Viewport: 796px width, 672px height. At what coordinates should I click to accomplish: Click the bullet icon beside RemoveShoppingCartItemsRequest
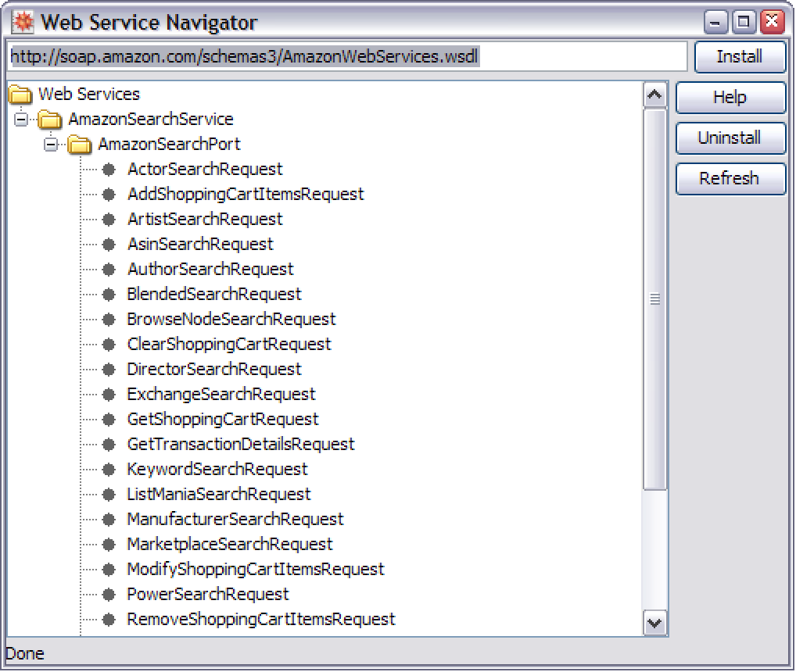109,619
